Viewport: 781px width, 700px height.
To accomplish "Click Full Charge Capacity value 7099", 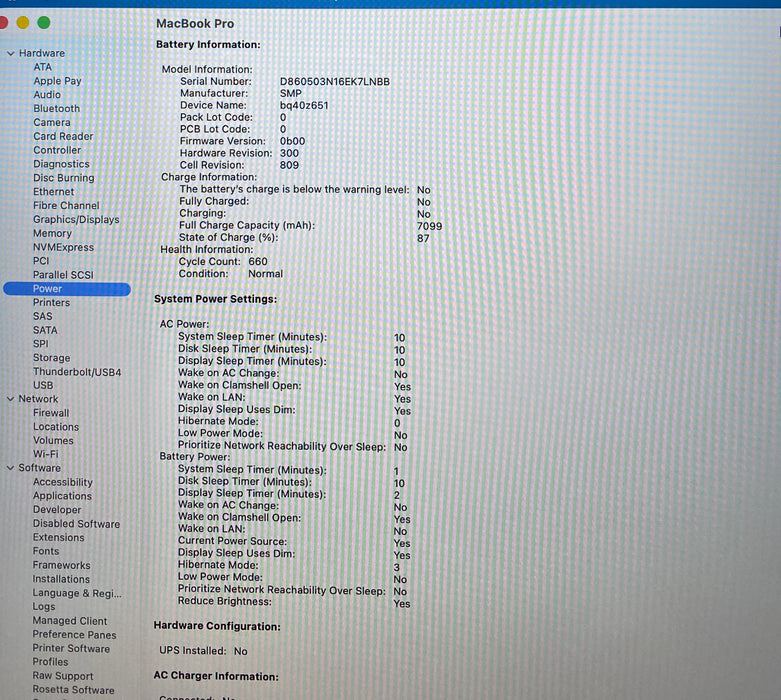I will [429, 226].
